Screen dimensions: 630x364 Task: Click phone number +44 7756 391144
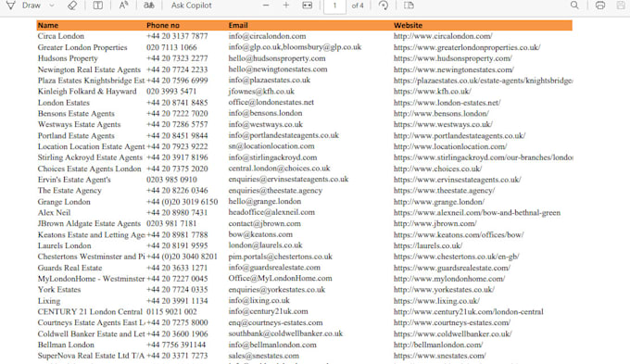176,345
